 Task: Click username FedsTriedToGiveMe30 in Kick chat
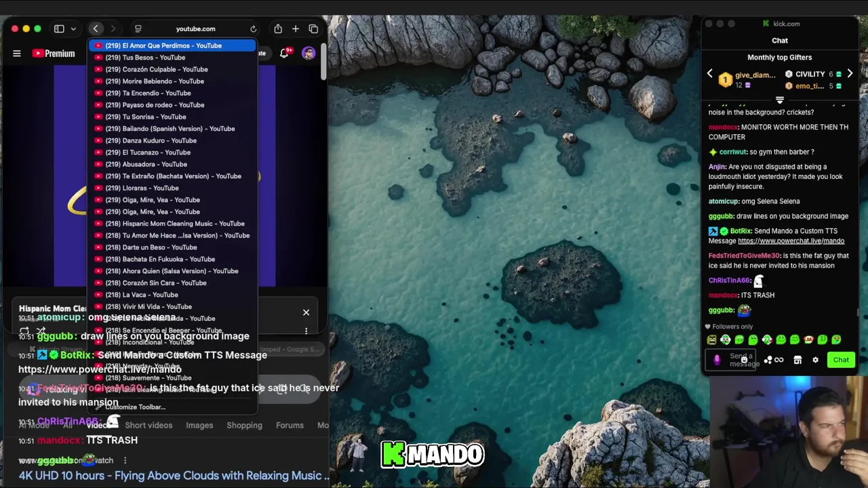pos(744,256)
